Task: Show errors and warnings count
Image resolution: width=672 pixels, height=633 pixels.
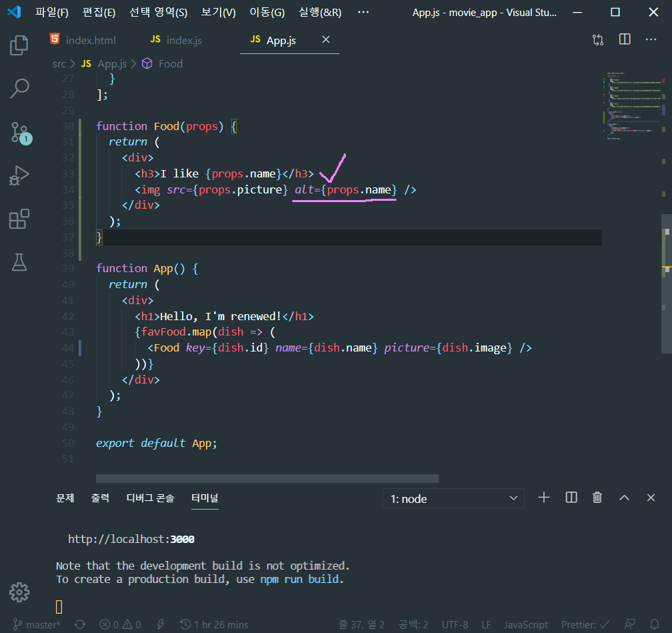Action: tap(121, 625)
